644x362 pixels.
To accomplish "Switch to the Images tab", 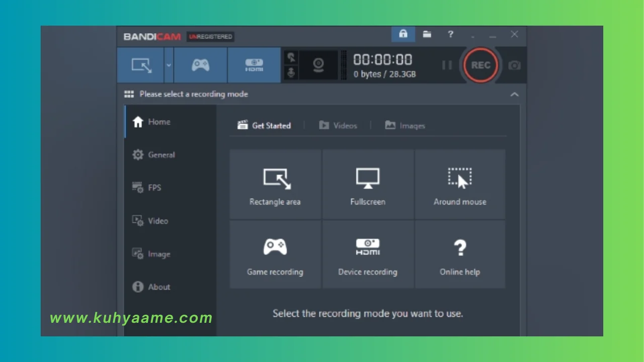I will point(405,125).
